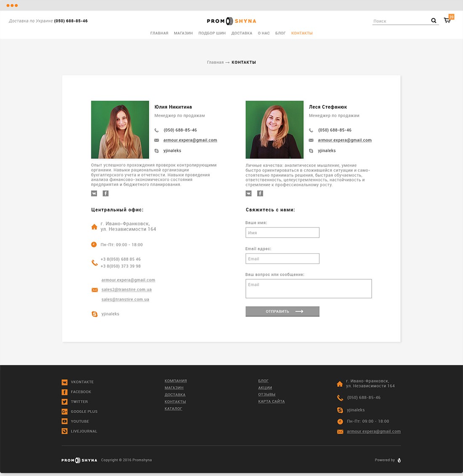
Task: Click orange house icon in central office
Action: coord(94,227)
